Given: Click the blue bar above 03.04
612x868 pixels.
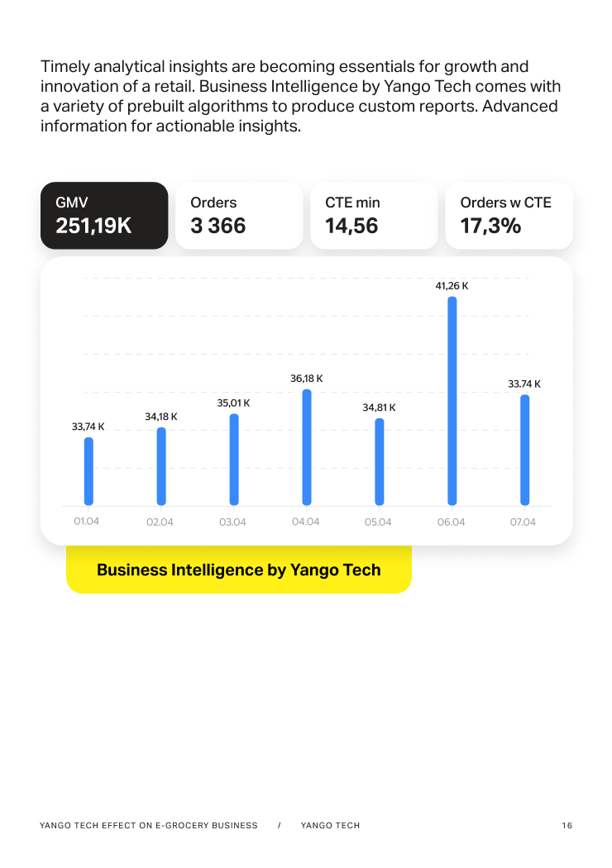Looking at the screenshot, I should click(x=234, y=460).
